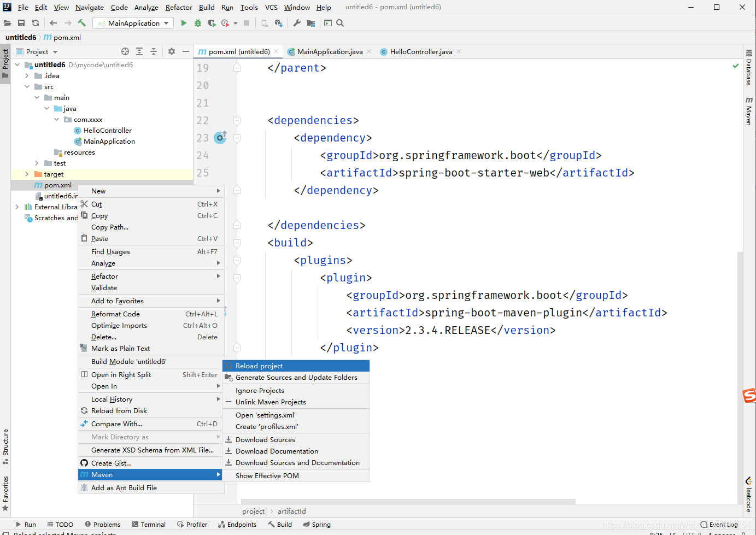Open the leetcode side panel
This screenshot has width=756, height=535.
point(749,495)
